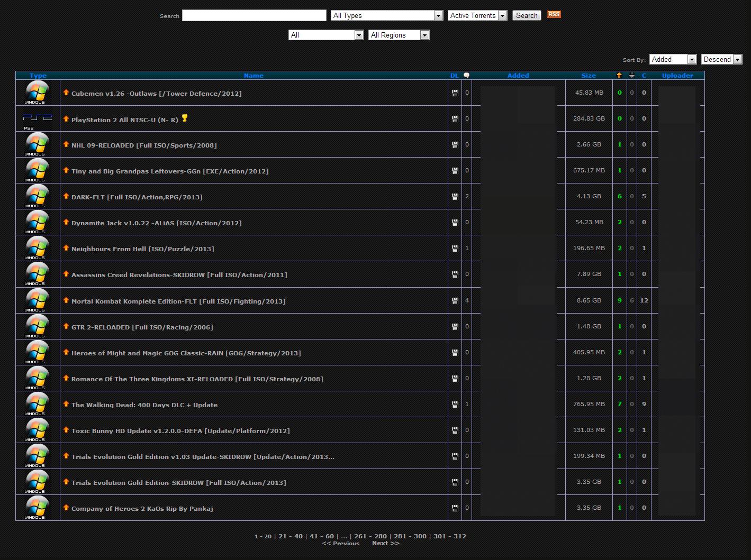Focus the search text field
751x560 pixels.
[254, 15]
